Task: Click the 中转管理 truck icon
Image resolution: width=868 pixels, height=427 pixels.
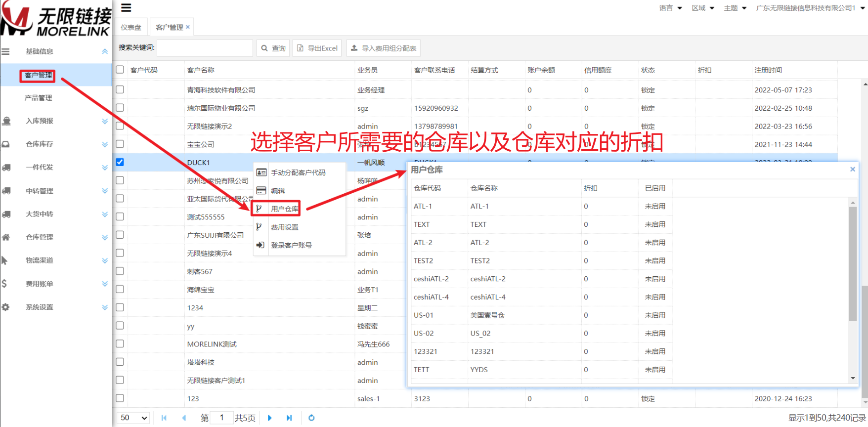Action: coord(6,191)
